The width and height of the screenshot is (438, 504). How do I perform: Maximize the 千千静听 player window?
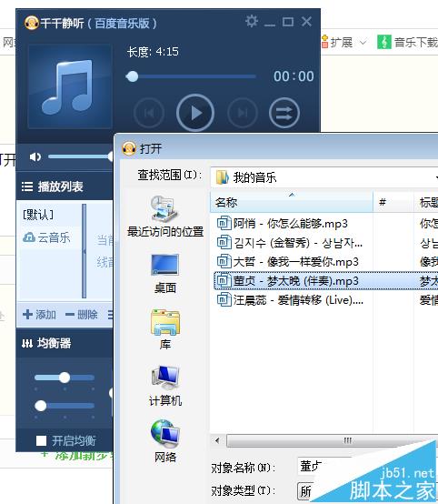pos(288,22)
